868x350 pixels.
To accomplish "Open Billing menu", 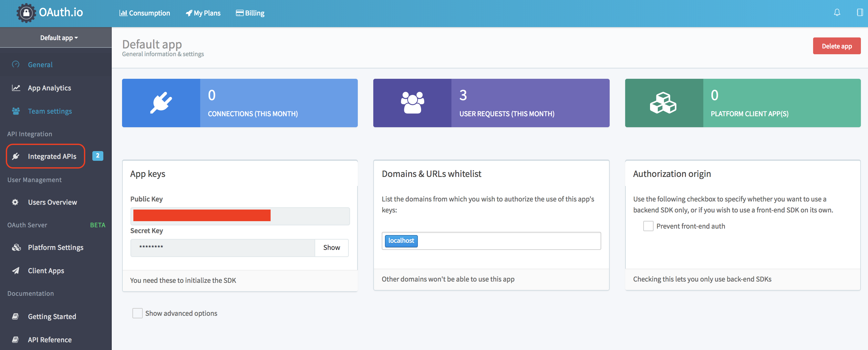I will coord(250,13).
